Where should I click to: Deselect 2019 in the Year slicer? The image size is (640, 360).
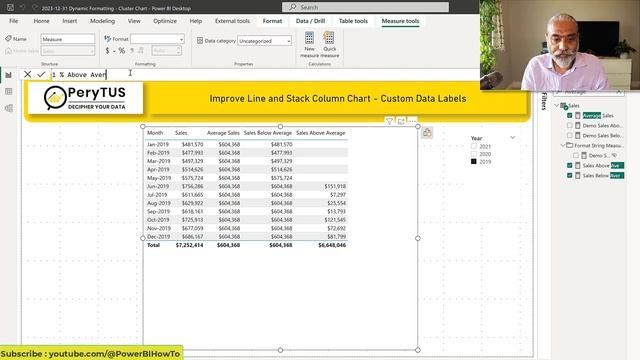pos(474,162)
